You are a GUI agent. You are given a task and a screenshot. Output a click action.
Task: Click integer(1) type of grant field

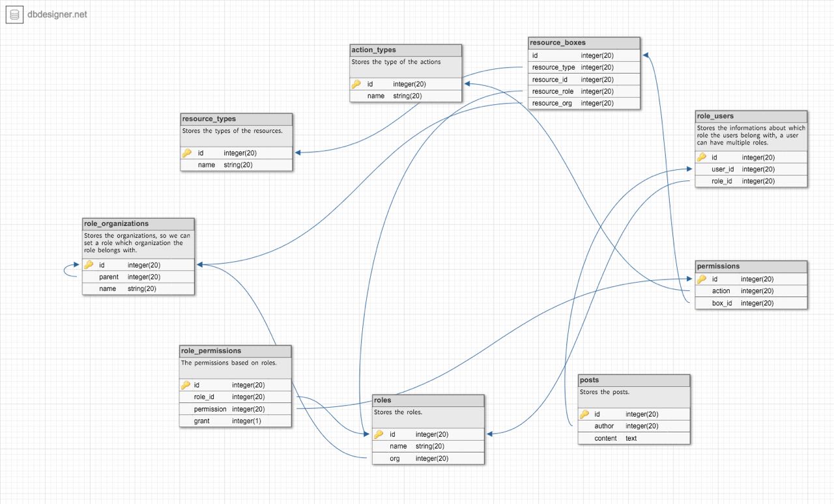[247, 421]
